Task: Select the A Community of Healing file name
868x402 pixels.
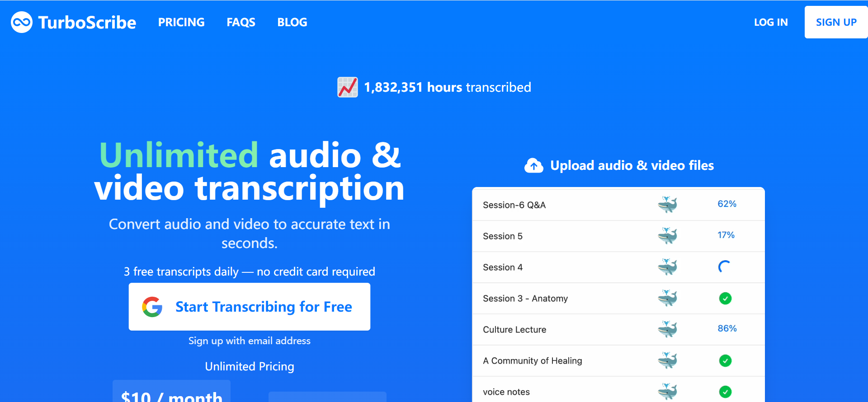Action: (x=533, y=361)
